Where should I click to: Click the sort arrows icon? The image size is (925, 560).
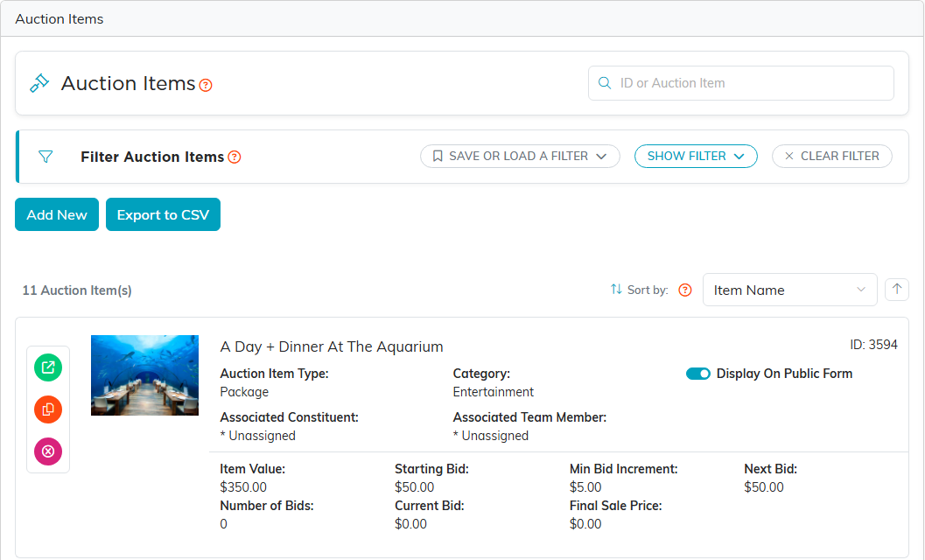(x=616, y=289)
